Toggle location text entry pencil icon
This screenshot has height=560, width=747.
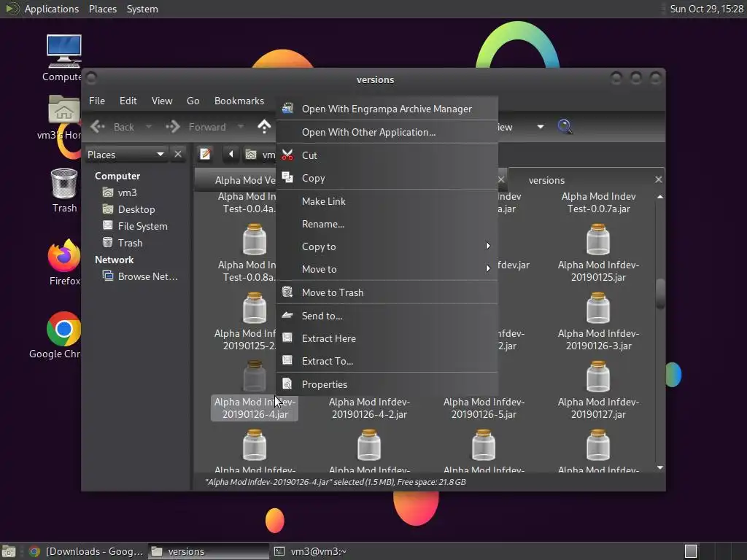pyautogui.click(x=205, y=155)
